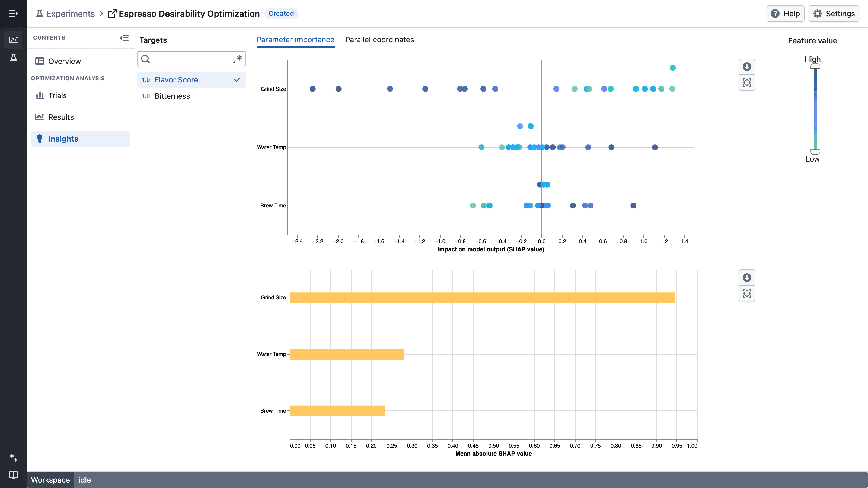Expand the main navigation hamburger menu
Screen dimensions: 868x488
click(13, 14)
